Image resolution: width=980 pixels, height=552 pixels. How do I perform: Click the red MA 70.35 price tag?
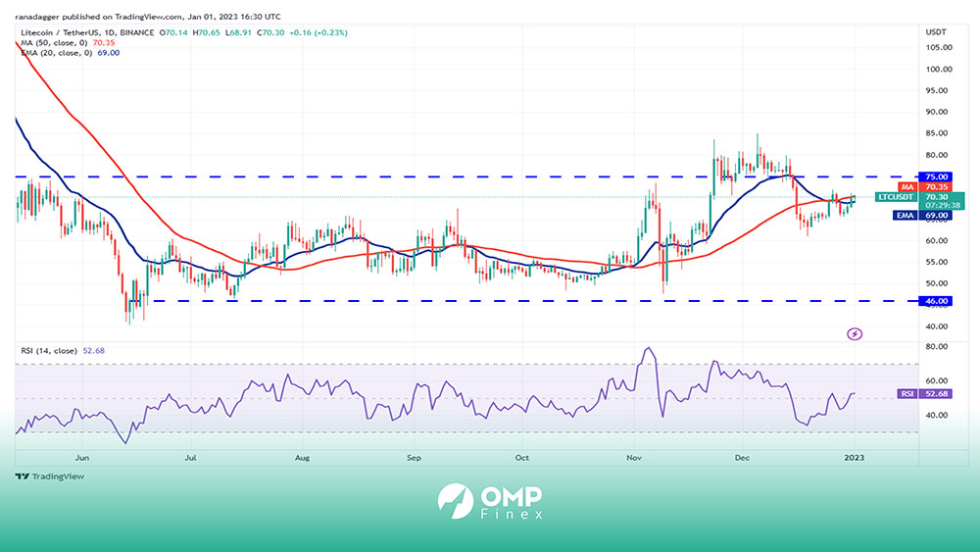coord(925,187)
